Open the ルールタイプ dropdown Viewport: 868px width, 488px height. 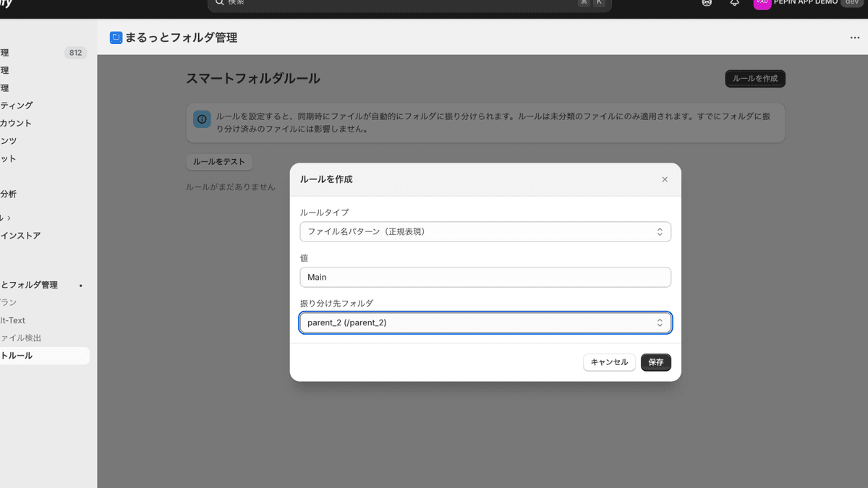click(x=485, y=231)
